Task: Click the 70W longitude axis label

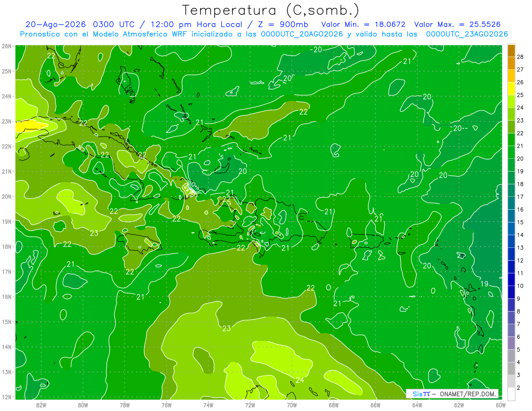Action: coord(292,405)
